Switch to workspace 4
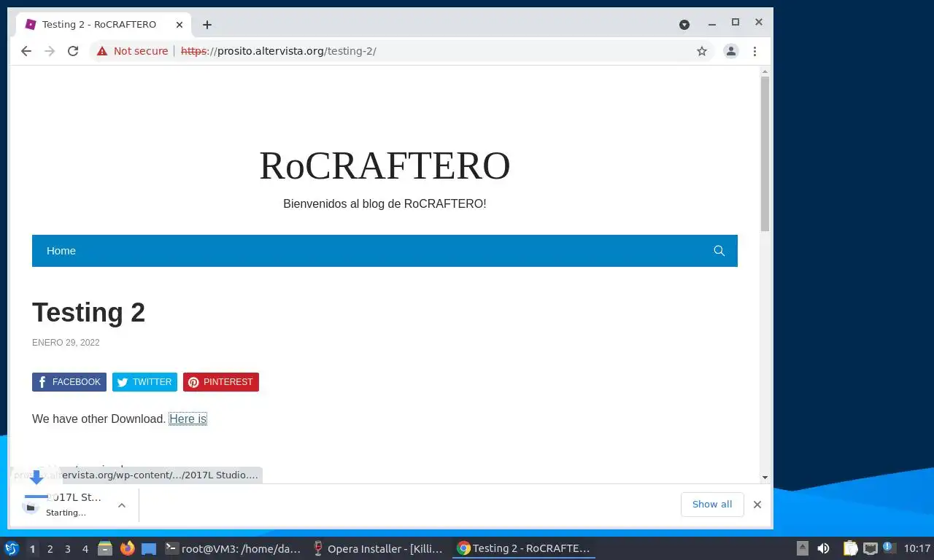The height and width of the screenshot is (560, 934). tap(85, 549)
